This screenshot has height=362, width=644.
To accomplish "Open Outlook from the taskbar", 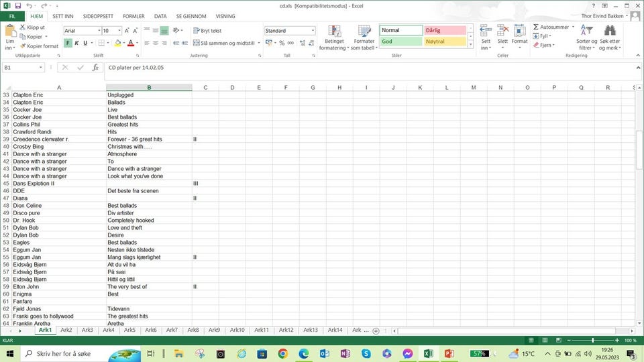I will 325,353.
